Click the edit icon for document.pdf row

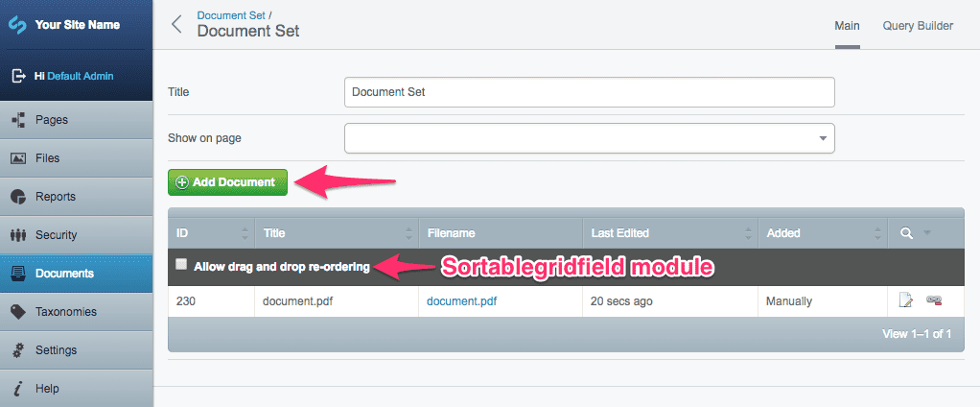(x=905, y=301)
